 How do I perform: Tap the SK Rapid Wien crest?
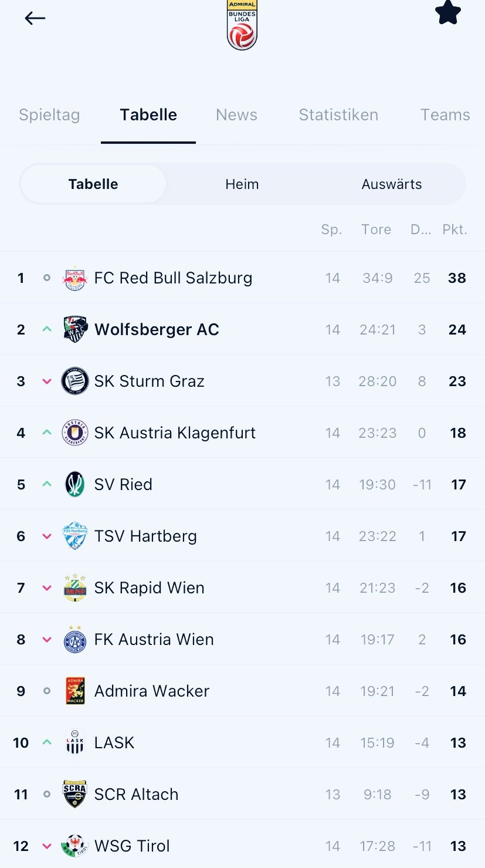[75, 587]
